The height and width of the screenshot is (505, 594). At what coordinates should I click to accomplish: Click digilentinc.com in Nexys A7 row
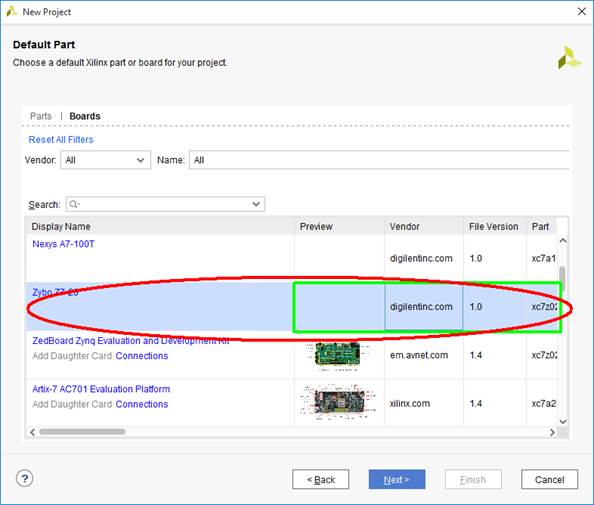421,258
